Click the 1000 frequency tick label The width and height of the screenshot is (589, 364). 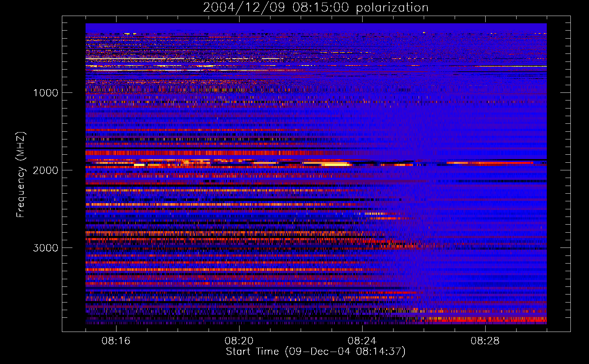(x=46, y=93)
